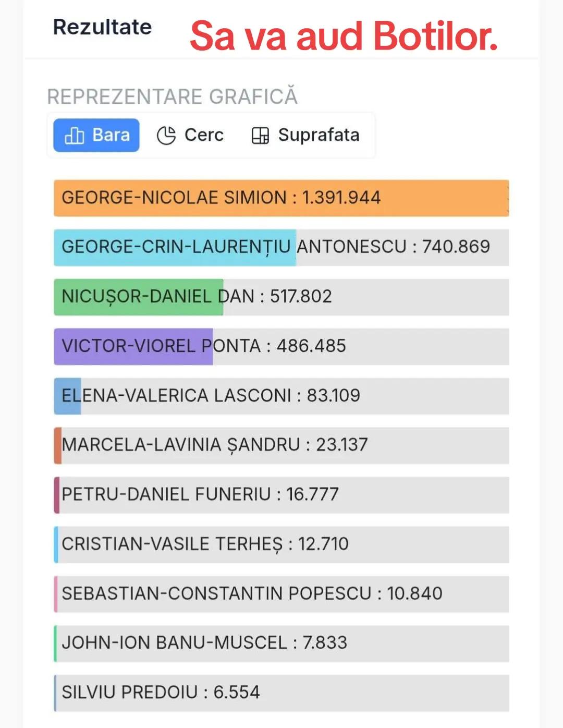563x728 pixels.
Task: Select the John-Ion Banu-Muscel result row
Action: 281,644
